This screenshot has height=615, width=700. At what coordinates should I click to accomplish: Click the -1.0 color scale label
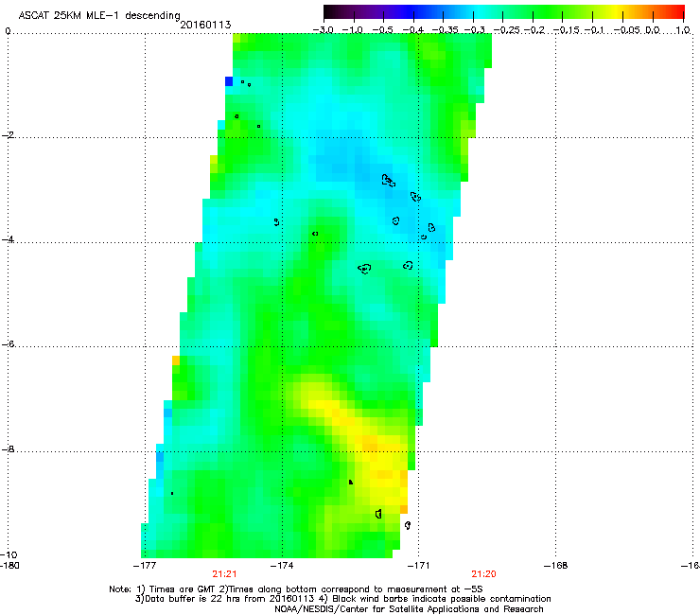click(x=352, y=30)
